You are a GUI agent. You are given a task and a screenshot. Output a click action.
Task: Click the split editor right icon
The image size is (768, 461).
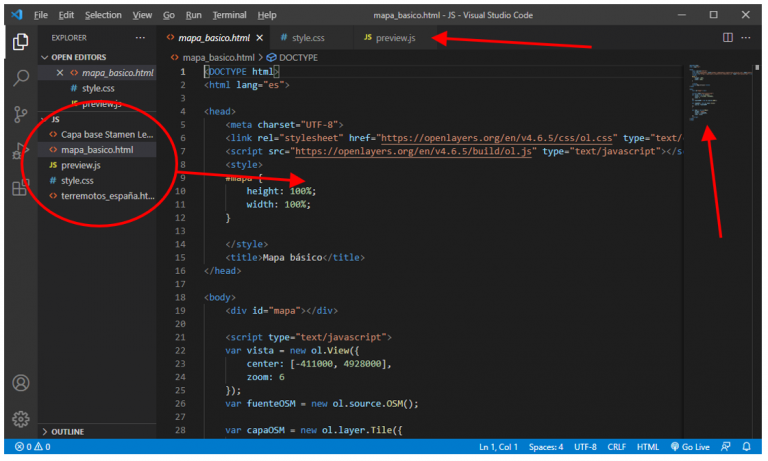point(727,37)
